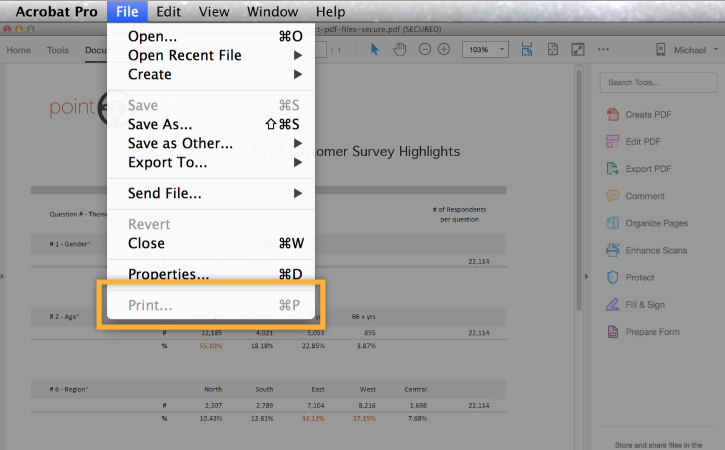Expand the Send File... submenu
725x450 pixels.
coord(211,193)
